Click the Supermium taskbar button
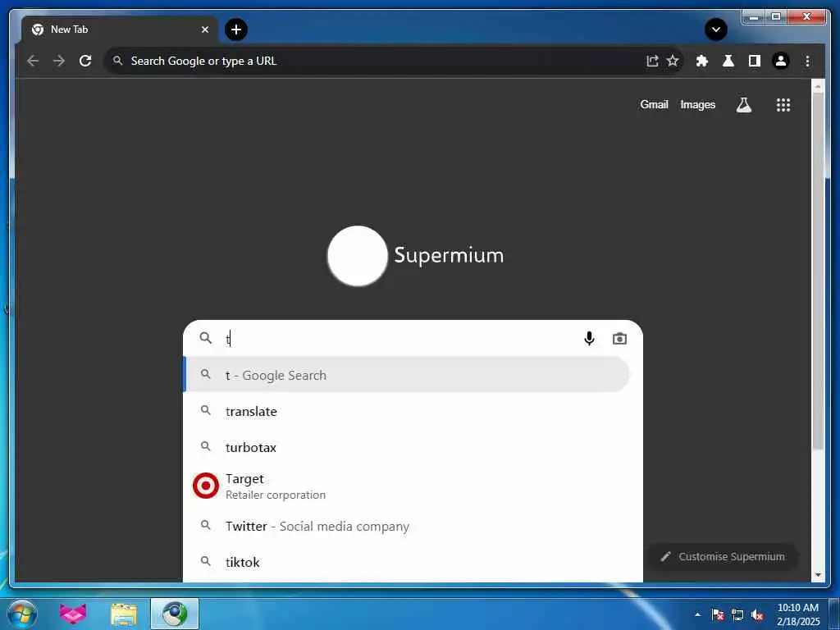 pos(175,614)
